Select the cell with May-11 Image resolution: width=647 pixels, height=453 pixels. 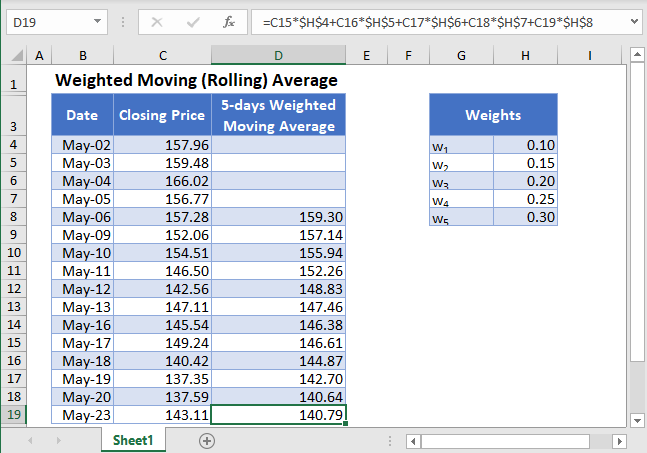83,271
